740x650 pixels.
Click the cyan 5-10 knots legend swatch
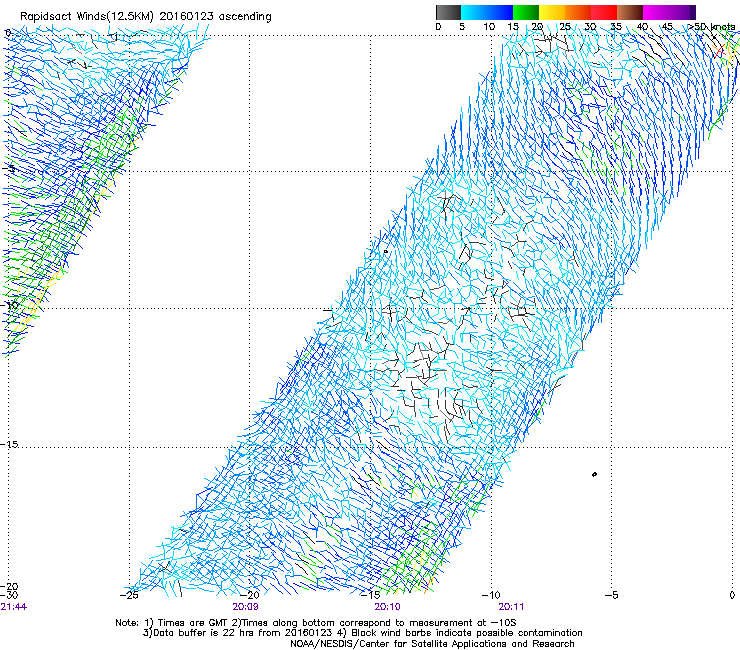pos(474,12)
